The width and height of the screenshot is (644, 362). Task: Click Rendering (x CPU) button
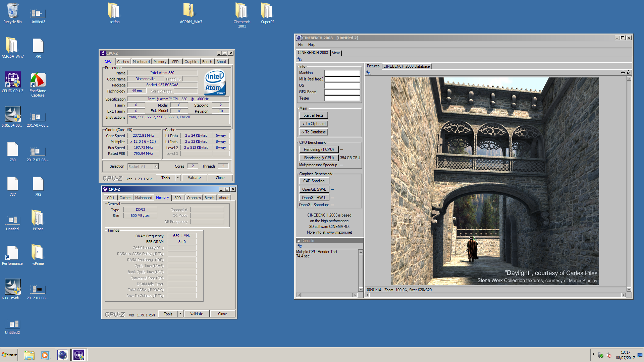pyautogui.click(x=319, y=158)
